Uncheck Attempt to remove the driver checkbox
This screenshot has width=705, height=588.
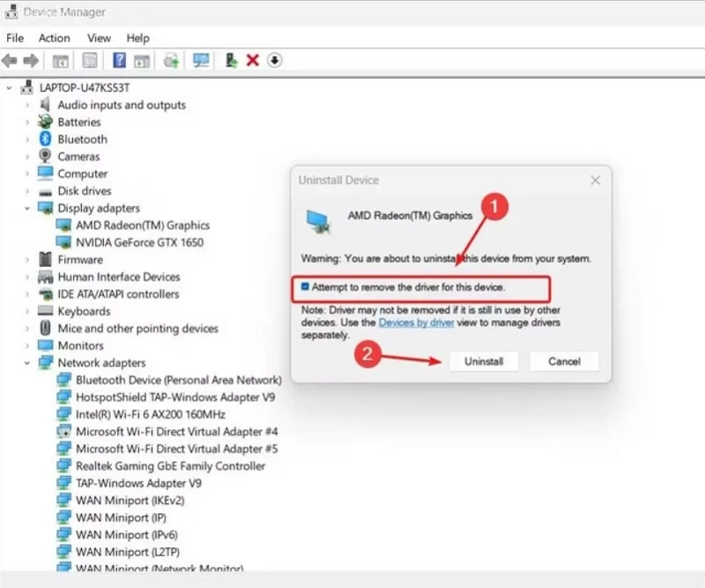point(305,287)
